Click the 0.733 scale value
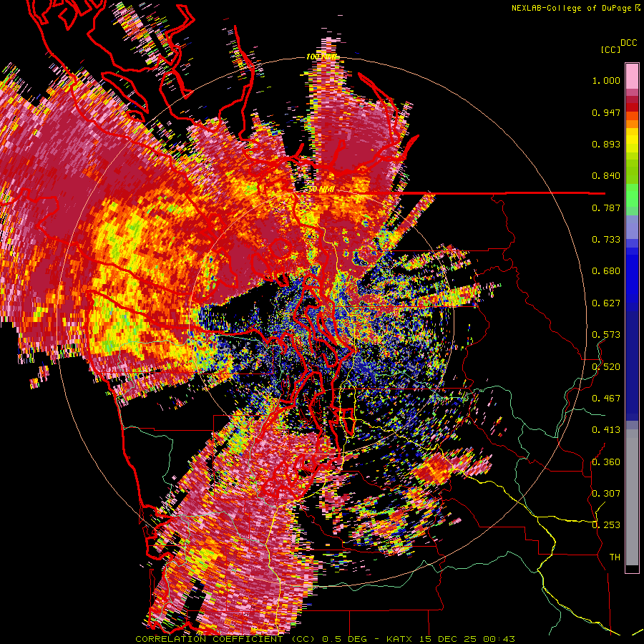644x644 pixels. (x=606, y=240)
